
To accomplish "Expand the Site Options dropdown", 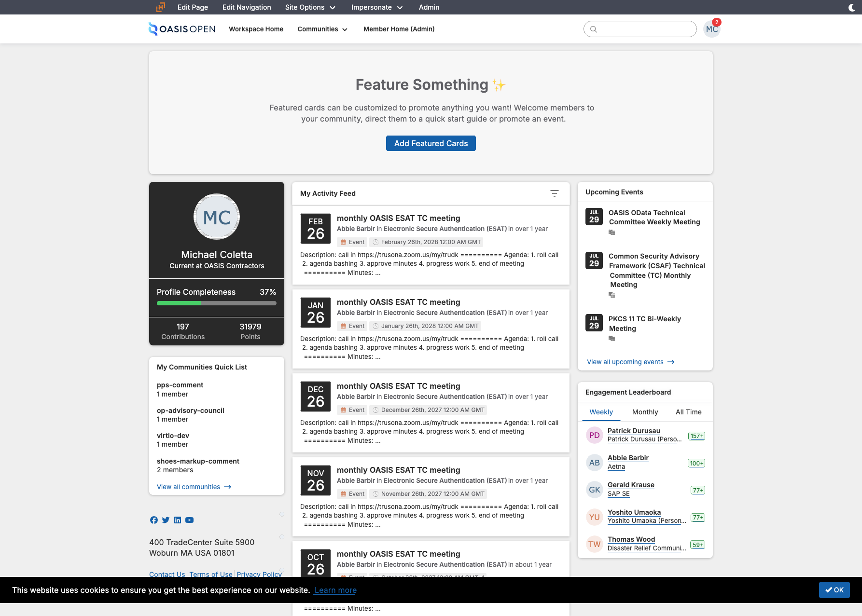I will pyautogui.click(x=310, y=7).
